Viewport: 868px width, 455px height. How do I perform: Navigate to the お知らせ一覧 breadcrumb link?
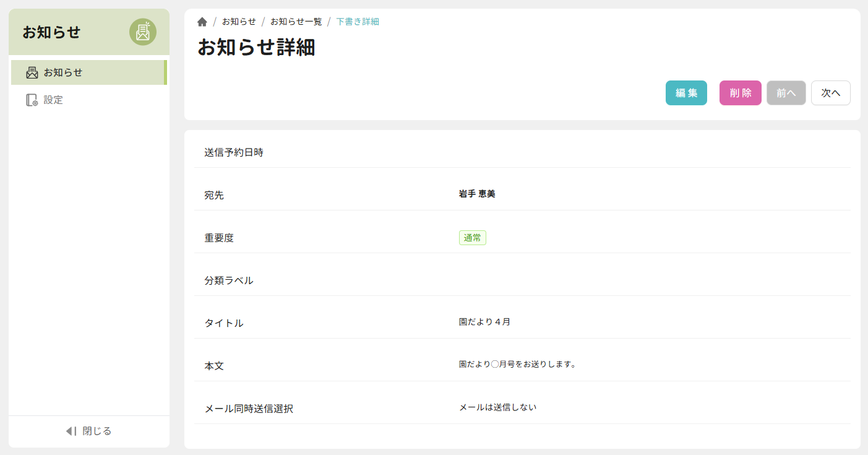(x=296, y=22)
